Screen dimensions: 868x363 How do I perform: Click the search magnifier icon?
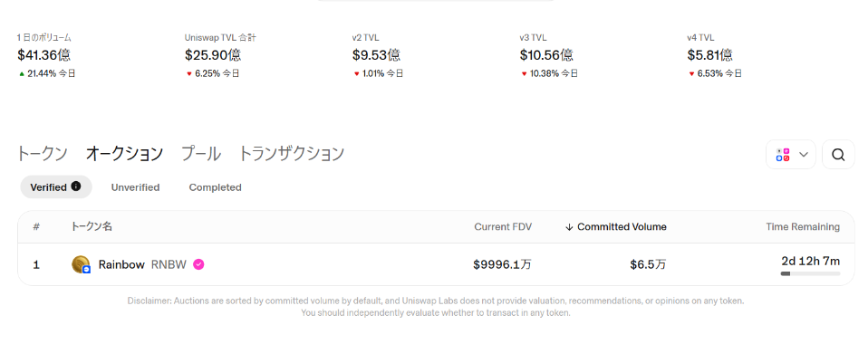tap(838, 155)
